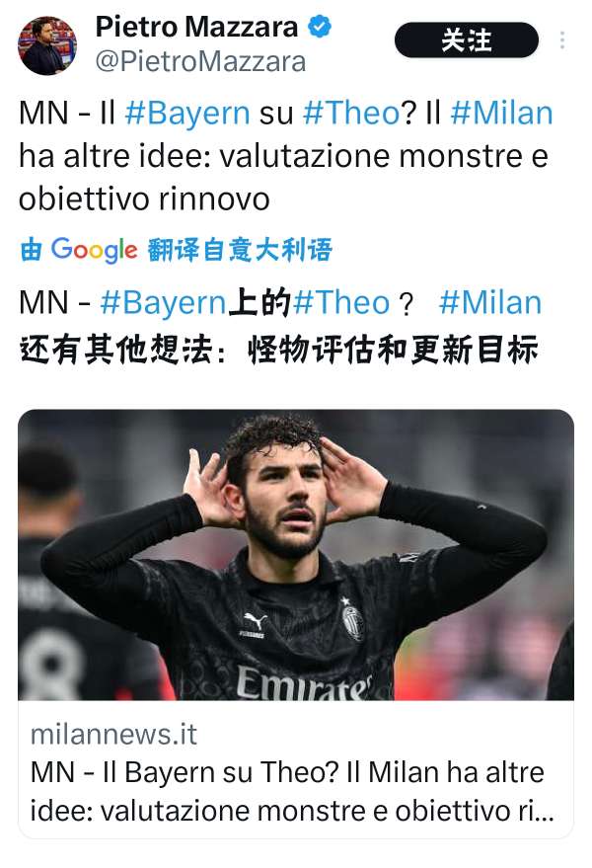Screen dimensions: 592x868
Task: Open #Theo hashtag in translated text
Action: (341, 303)
